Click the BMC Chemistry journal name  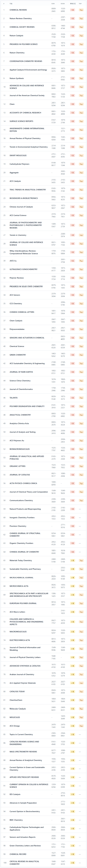16,820
